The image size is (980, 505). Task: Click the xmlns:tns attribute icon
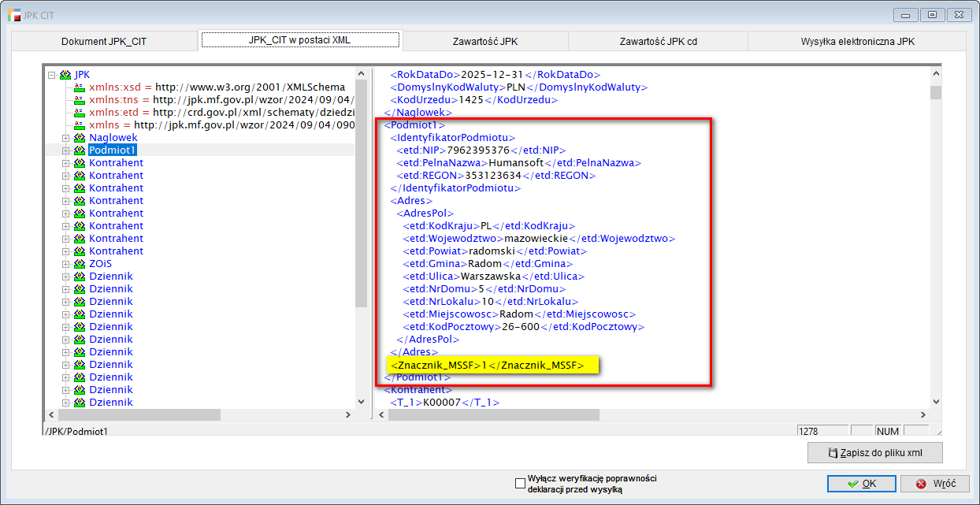click(79, 100)
